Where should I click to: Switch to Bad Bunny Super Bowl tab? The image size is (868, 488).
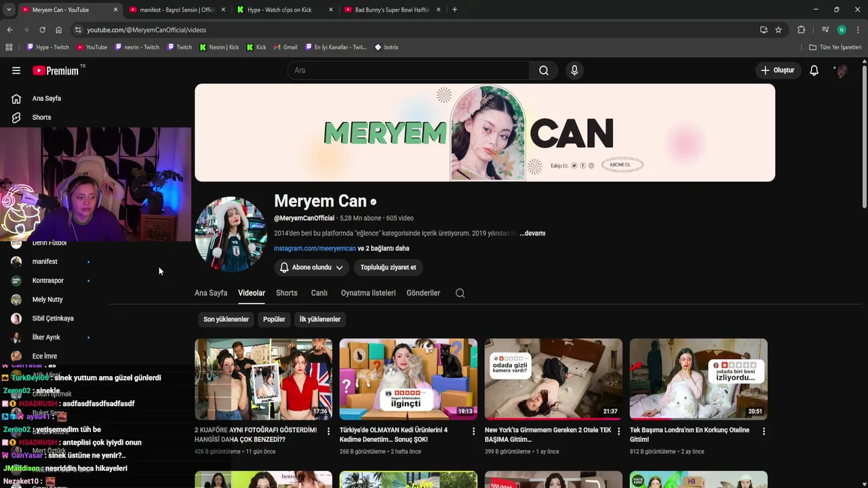(x=392, y=9)
